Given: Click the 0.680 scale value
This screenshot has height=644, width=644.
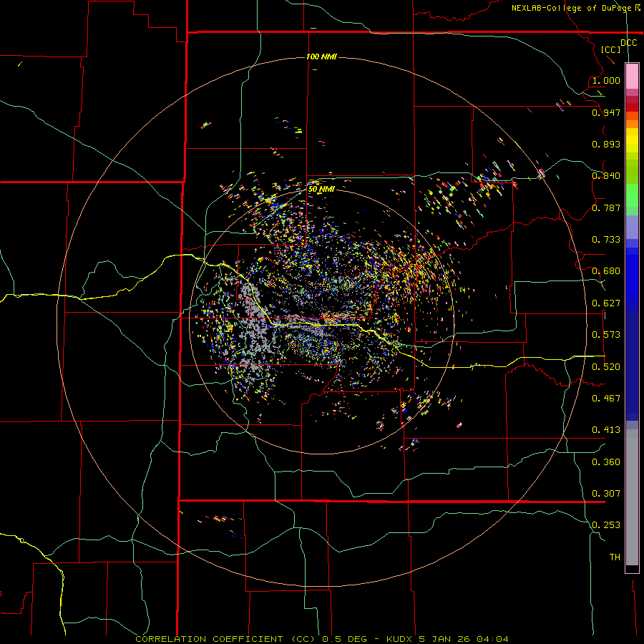Looking at the screenshot, I should pyautogui.click(x=606, y=271).
